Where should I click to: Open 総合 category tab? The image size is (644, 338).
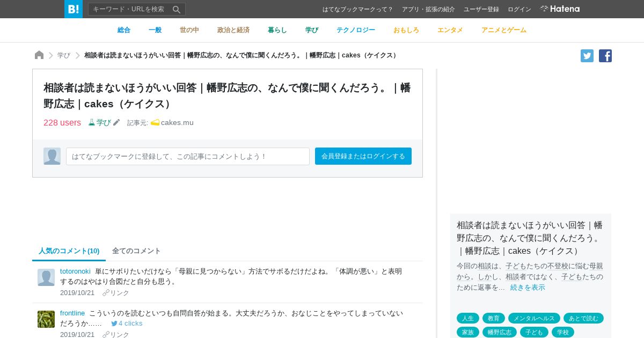pyautogui.click(x=124, y=30)
